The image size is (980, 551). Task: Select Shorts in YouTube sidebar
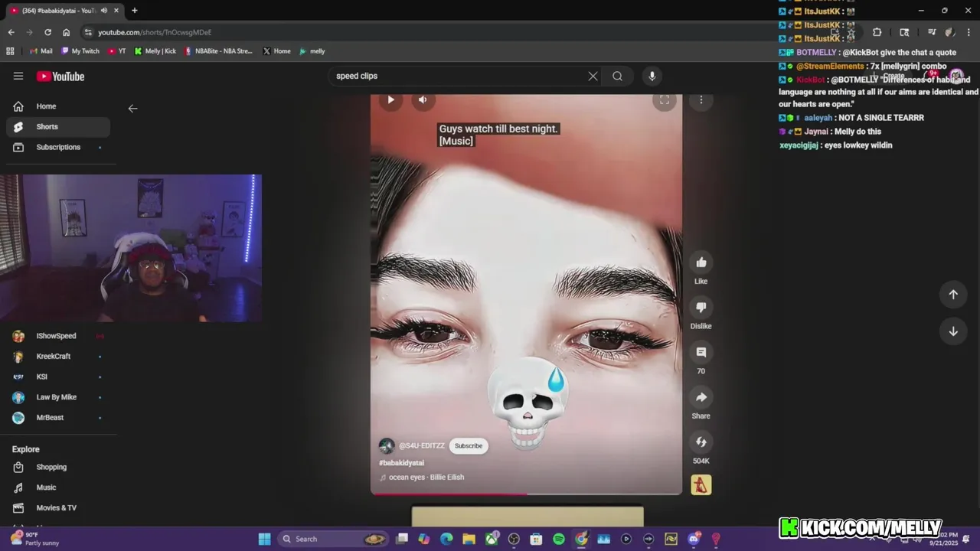(x=58, y=127)
